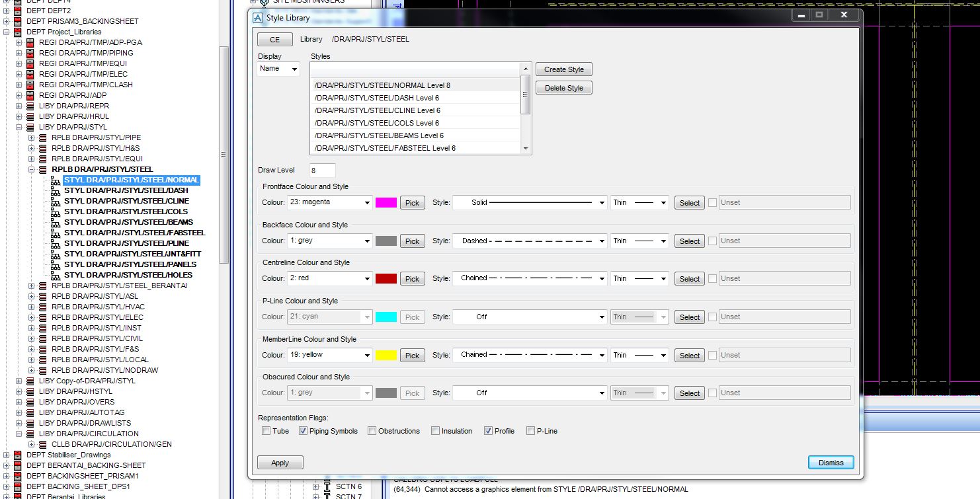Click the yellow MemberLine colour swatch

(386, 355)
